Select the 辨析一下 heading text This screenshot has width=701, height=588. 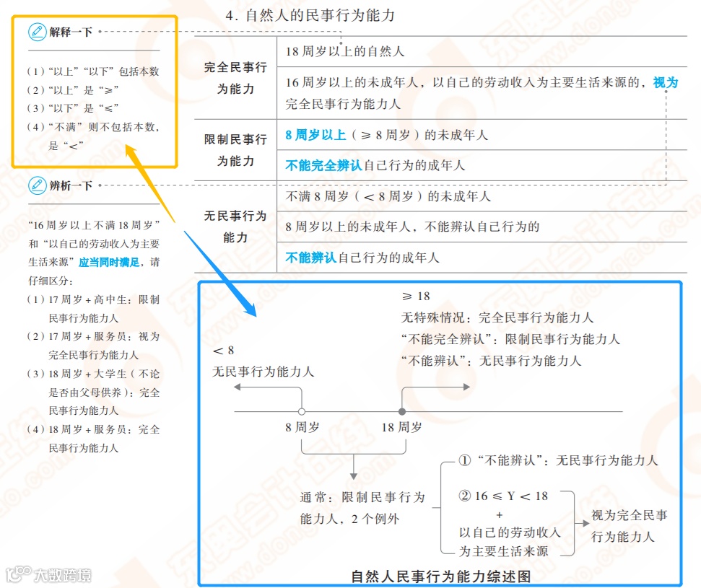coord(71,185)
